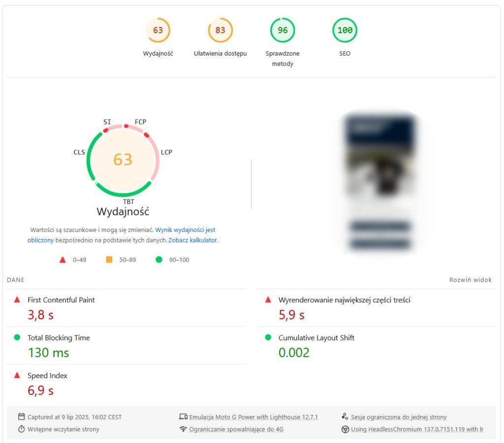Open the Wydajność score gauge

[x=157, y=30]
